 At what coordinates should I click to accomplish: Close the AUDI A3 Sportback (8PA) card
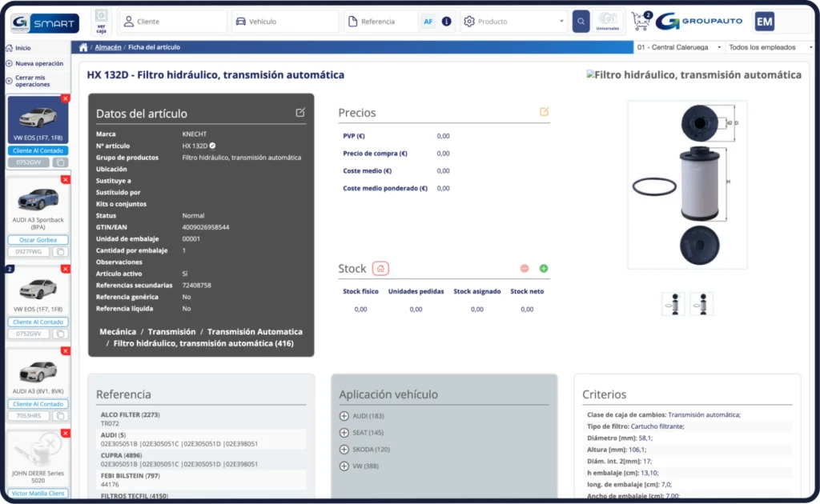click(66, 180)
